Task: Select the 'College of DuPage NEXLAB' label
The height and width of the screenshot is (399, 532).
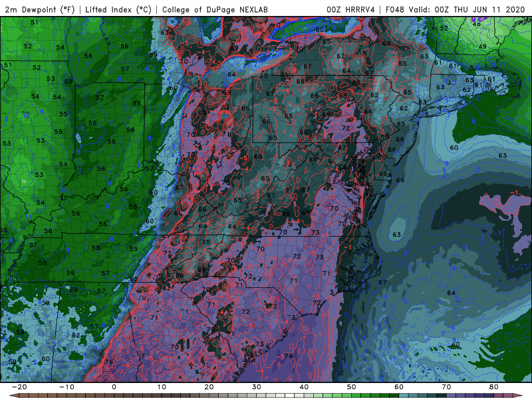Action: [x=215, y=9]
